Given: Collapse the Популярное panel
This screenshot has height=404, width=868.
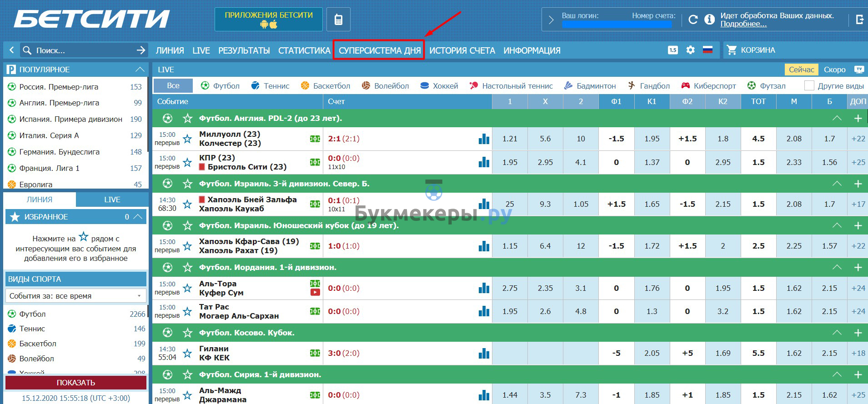Looking at the screenshot, I should pyautogui.click(x=140, y=70).
